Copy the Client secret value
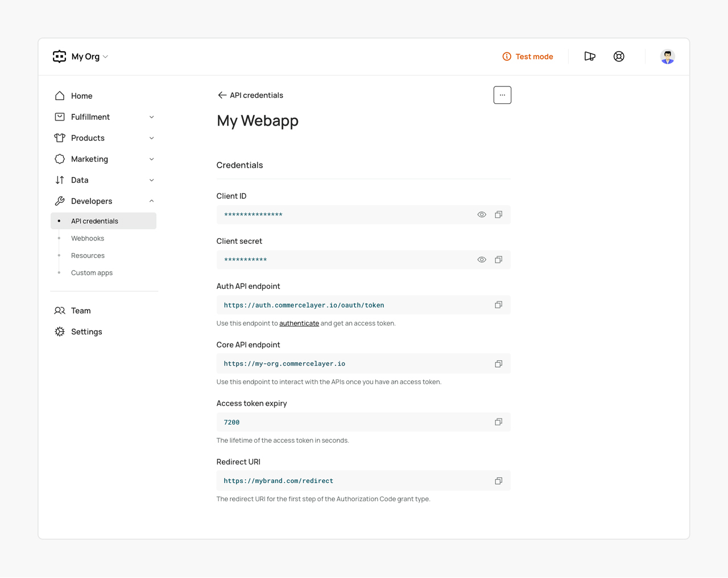728x578 pixels. click(498, 260)
